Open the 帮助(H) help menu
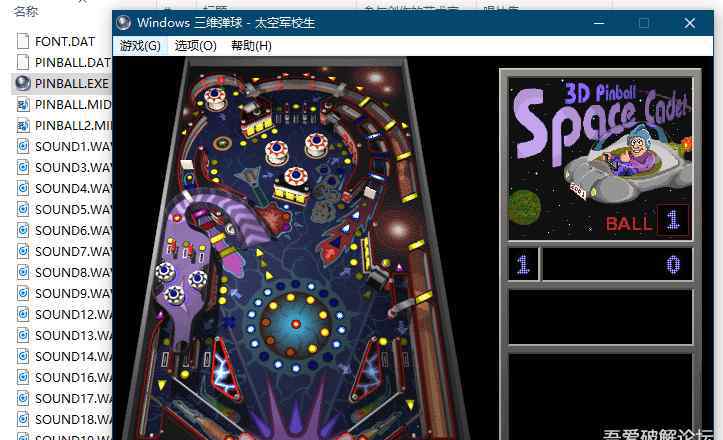The height and width of the screenshot is (440, 723). (x=251, y=46)
